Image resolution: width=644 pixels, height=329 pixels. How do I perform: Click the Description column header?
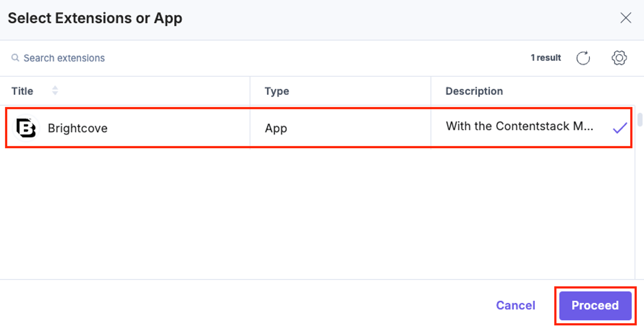click(474, 91)
